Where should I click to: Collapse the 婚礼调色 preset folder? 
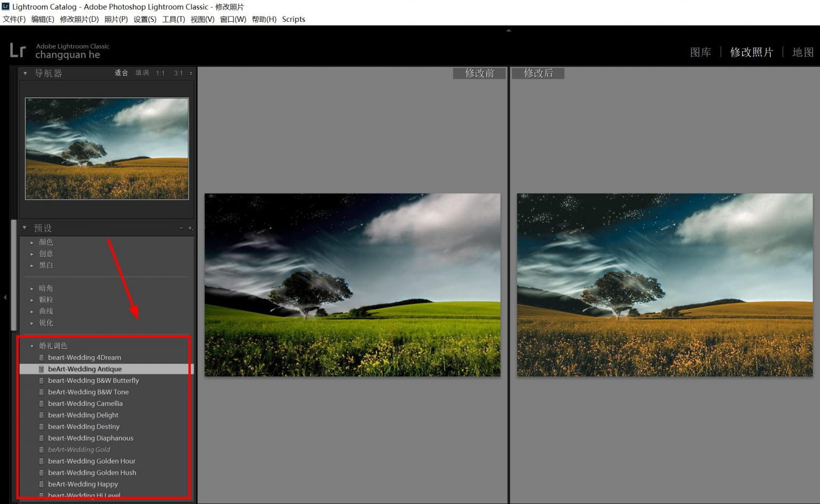click(32, 346)
